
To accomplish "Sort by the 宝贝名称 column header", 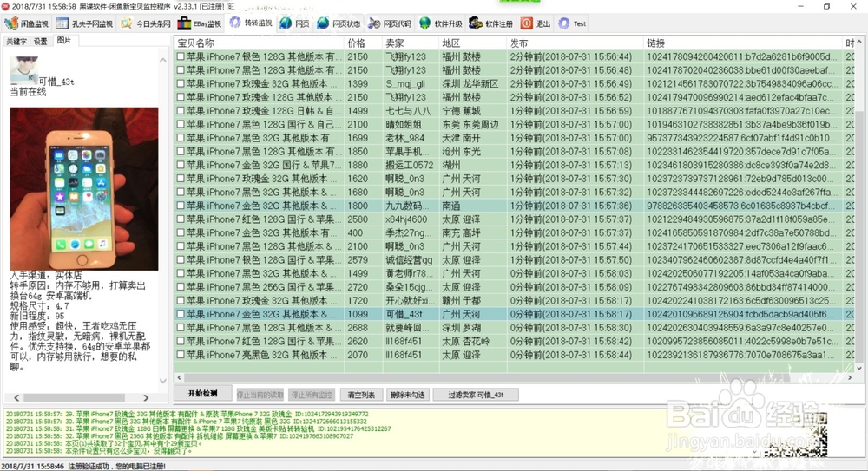I will tap(259, 43).
